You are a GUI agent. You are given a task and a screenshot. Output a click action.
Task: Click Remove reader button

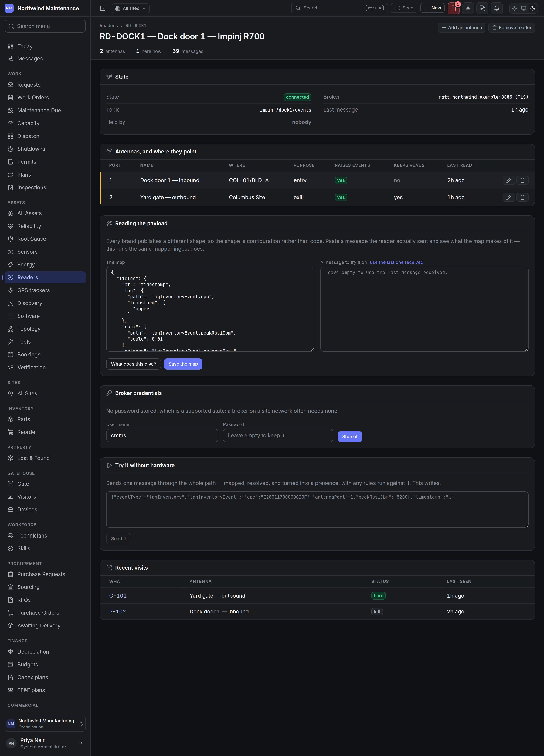tap(511, 28)
